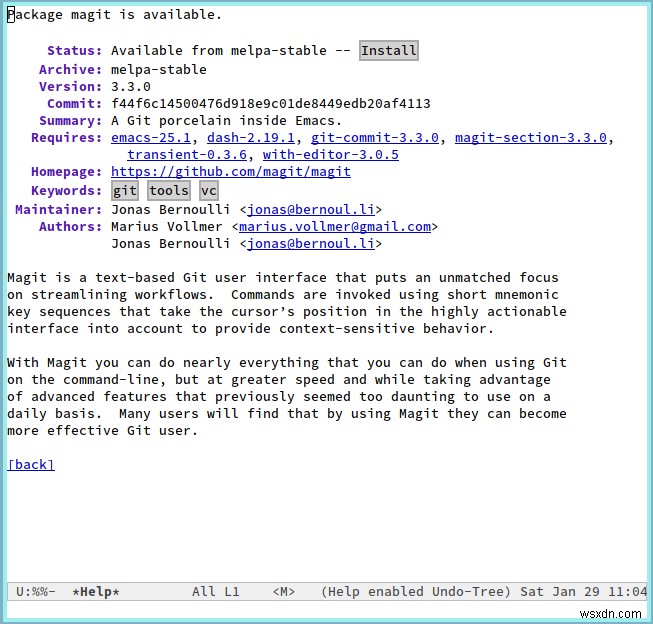Click the 'Maintainer:' field label

click(59, 210)
